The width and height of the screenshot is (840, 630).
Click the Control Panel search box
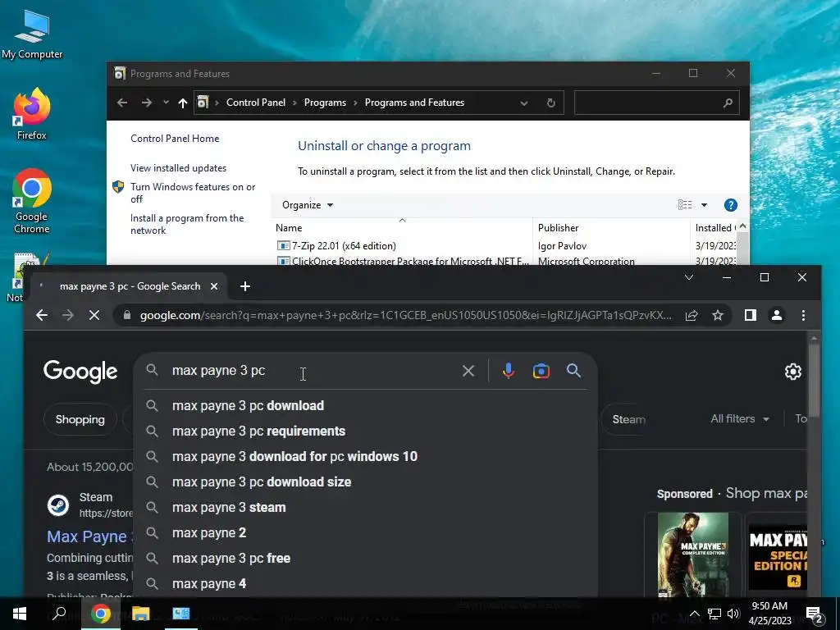[x=656, y=103]
